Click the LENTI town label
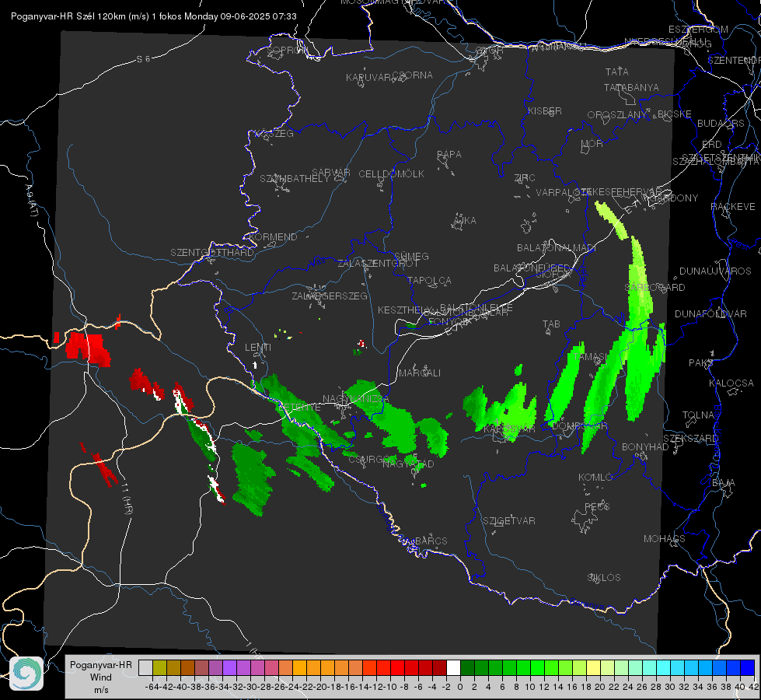The image size is (761, 700). click(258, 348)
